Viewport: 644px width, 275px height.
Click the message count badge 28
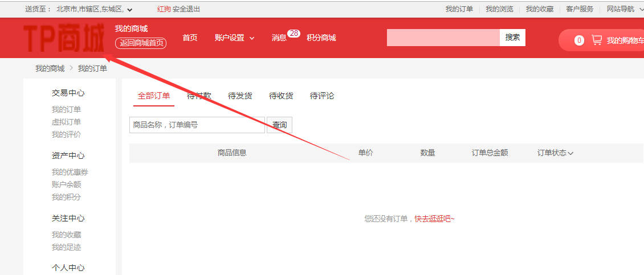[294, 34]
